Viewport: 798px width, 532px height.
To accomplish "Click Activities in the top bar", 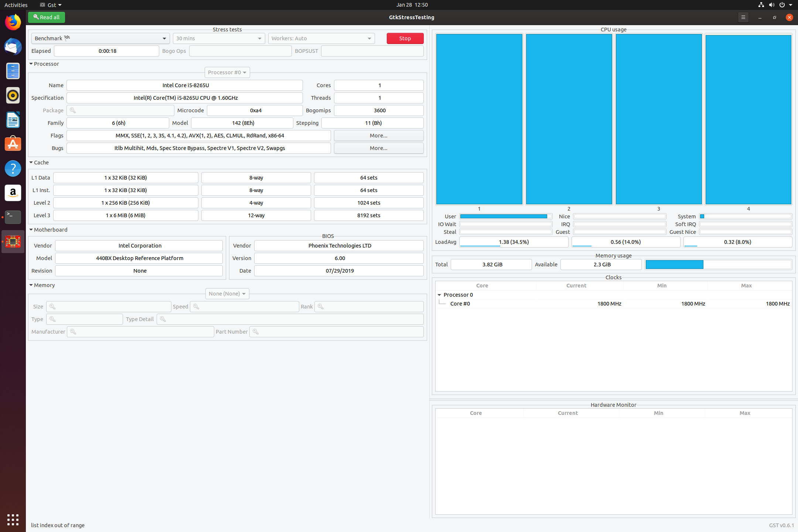I will (x=16, y=5).
